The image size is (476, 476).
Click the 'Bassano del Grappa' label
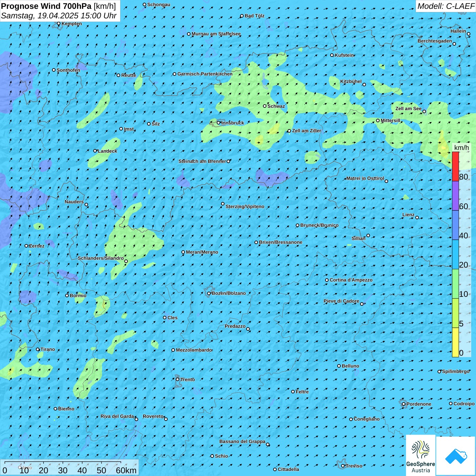pos(242,441)
